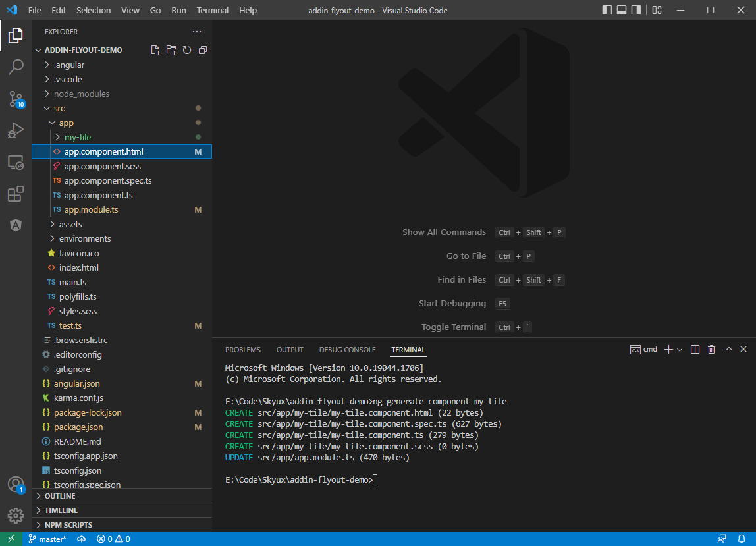Open the Terminal menu
756x546 pixels.
213,10
